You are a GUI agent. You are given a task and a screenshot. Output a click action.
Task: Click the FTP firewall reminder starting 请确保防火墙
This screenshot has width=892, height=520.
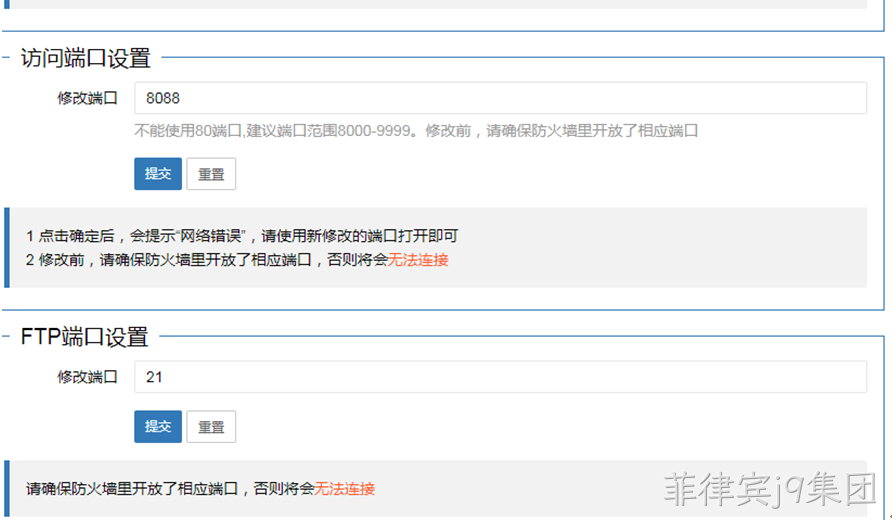tap(200, 489)
